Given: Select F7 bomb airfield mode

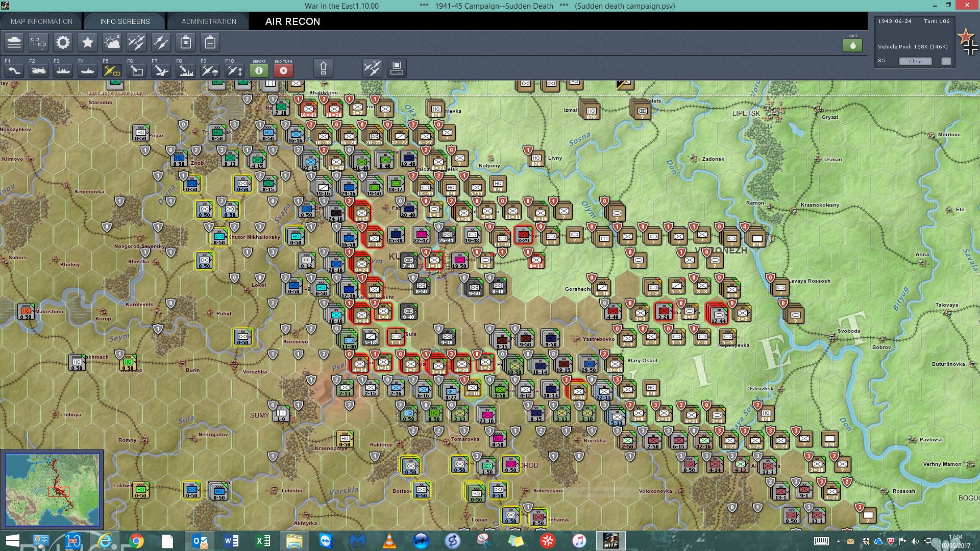Looking at the screenshot, I should click(161, 70).
